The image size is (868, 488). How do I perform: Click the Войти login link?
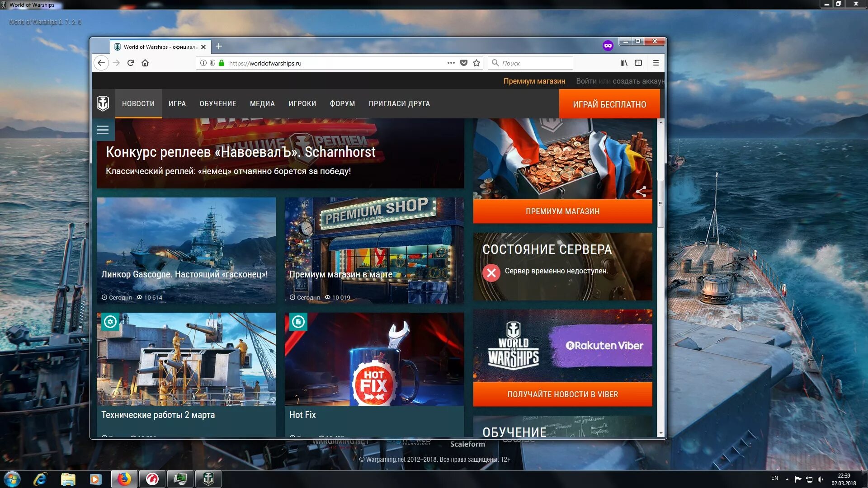click(586, 81)
